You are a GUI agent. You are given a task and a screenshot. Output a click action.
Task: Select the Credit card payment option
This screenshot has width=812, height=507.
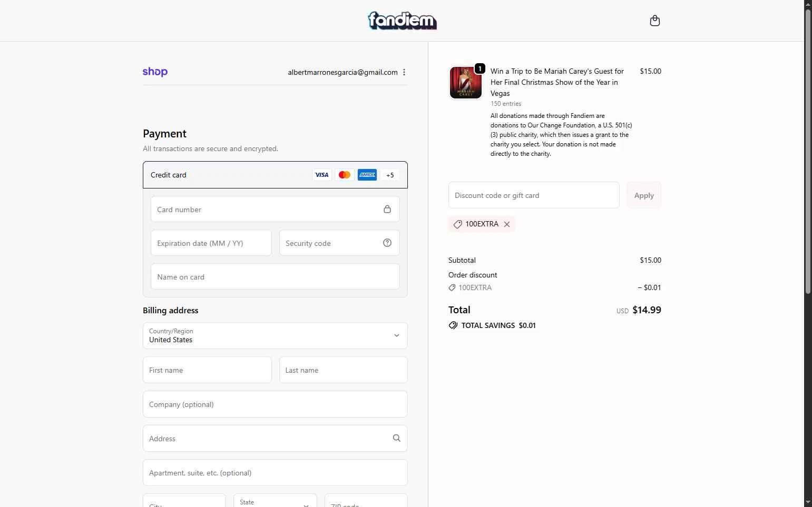[275, 175]
